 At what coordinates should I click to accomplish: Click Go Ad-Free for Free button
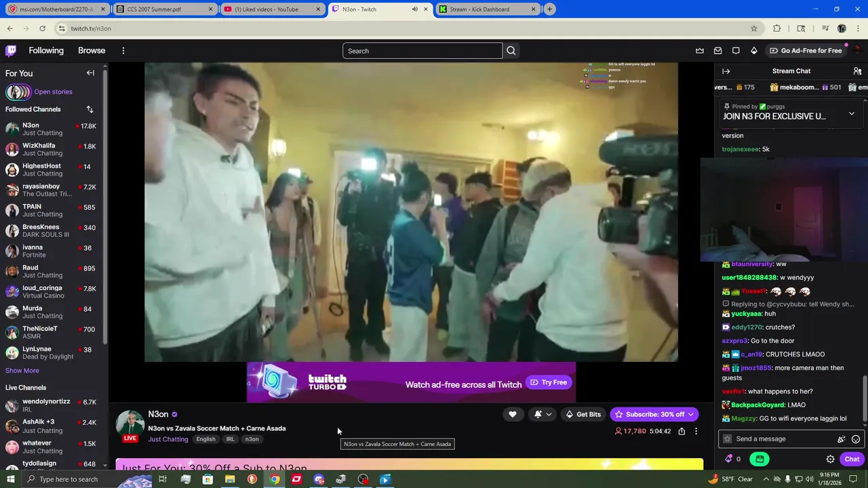[806, 51]
